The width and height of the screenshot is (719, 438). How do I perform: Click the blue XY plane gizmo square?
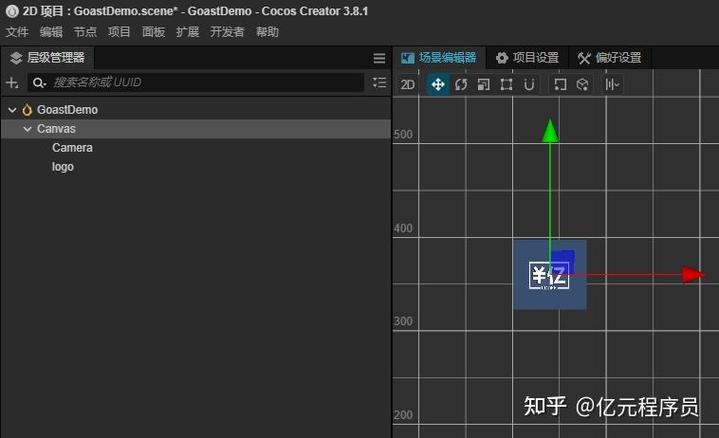pyautogui.click(x=563, y=261)
